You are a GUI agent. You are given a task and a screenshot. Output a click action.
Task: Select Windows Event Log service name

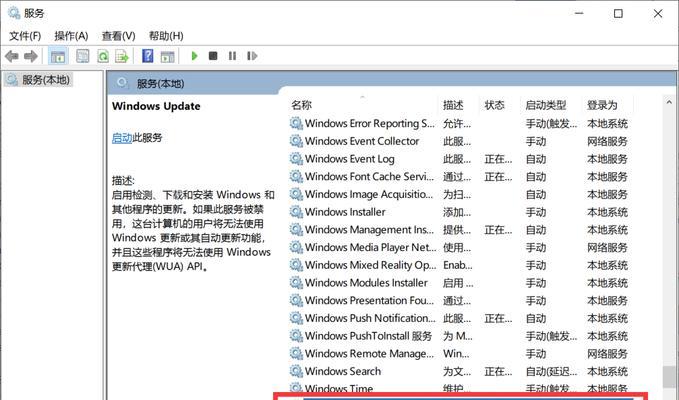349,159
